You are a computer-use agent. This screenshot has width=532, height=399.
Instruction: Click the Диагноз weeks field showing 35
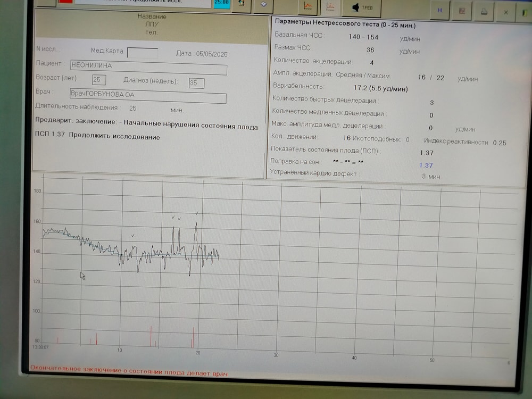[x=196, y=83]
